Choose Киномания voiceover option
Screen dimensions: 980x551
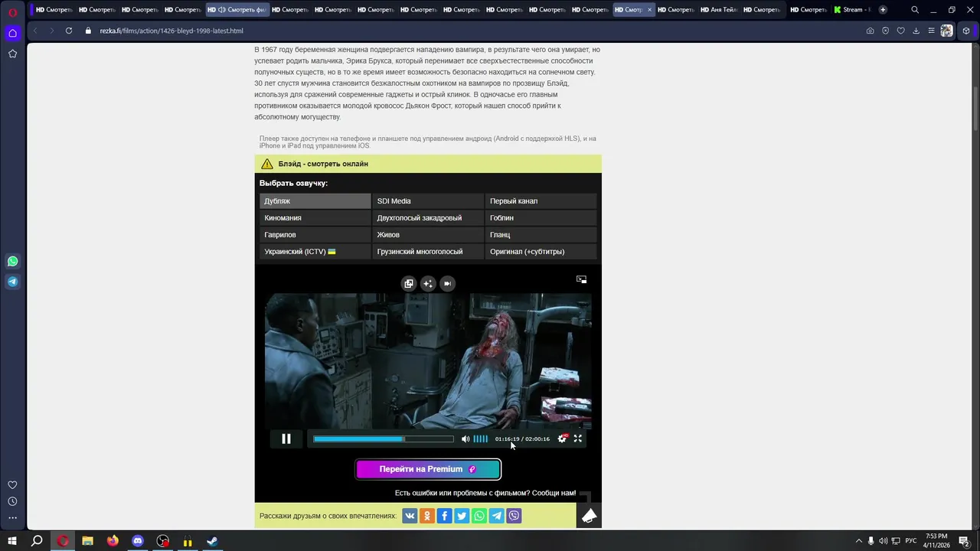pyautogui.click(x=315, y=218)
